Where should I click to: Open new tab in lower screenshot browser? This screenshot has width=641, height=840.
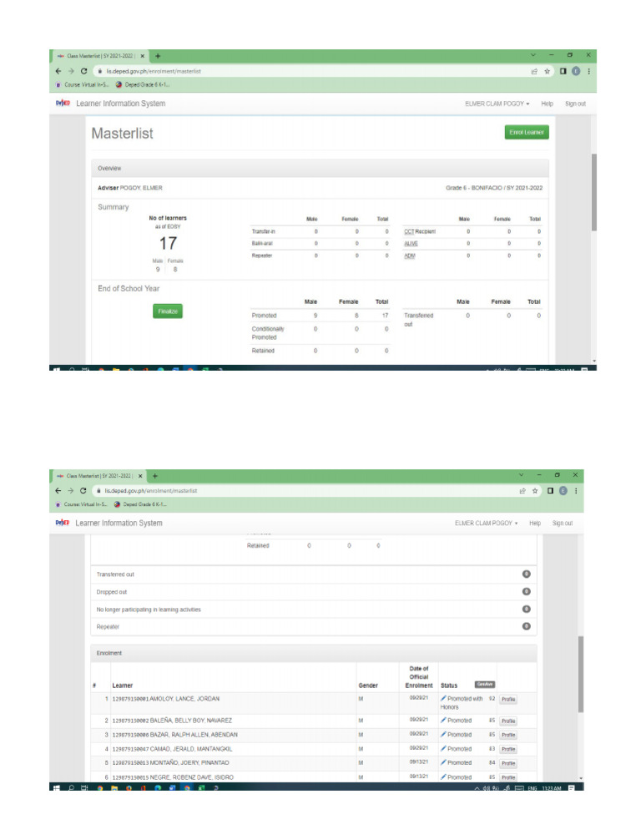click(154, 476)
